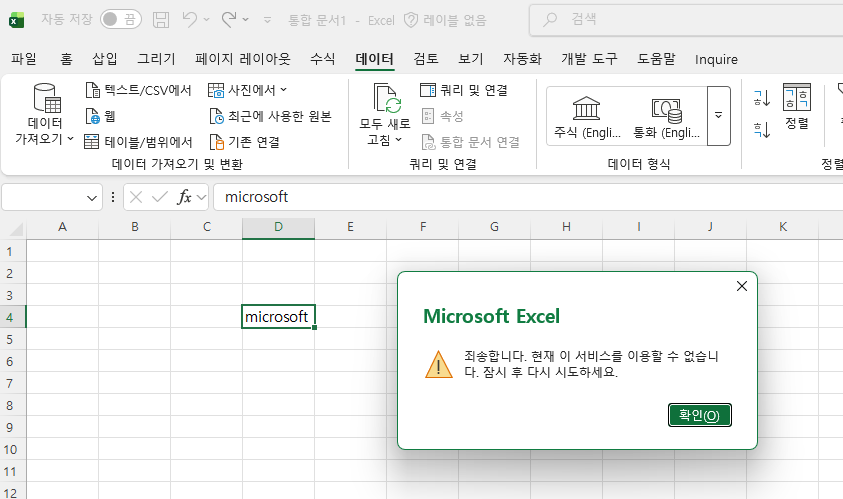This screenshot has height=499, width=843.
Task: Open the Customize Quick Access Toolbar dropdown
Action: (x=267, y=20)
